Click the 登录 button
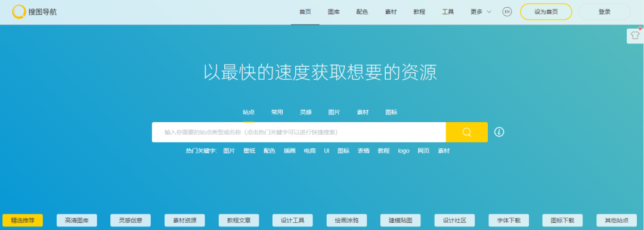This screenshot has width=644, height=230. coord(604,12)
